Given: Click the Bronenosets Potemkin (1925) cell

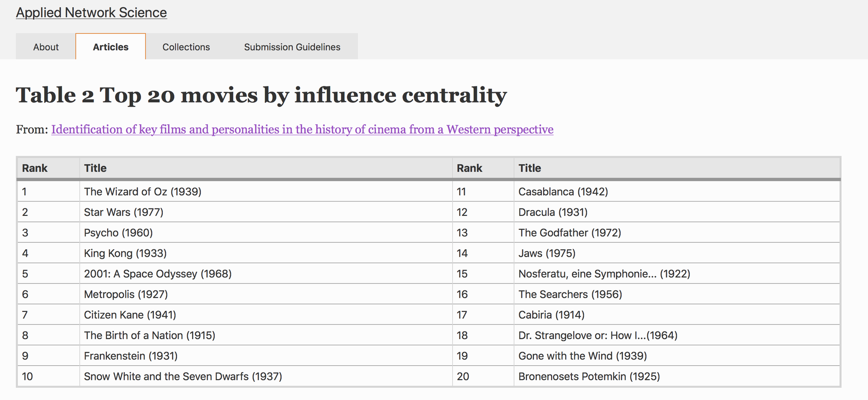Looking at the screenshot, I should pos(677,376).
